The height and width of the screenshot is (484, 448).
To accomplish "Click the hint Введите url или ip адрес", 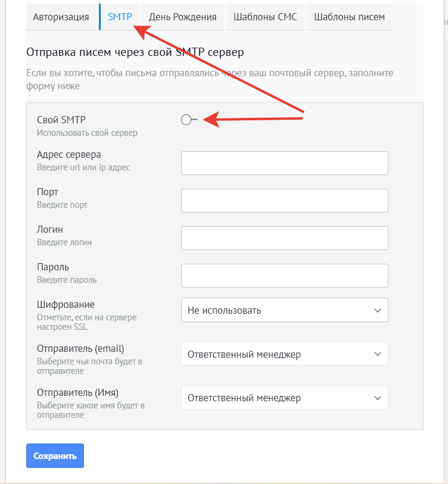I will coord(83,167).
